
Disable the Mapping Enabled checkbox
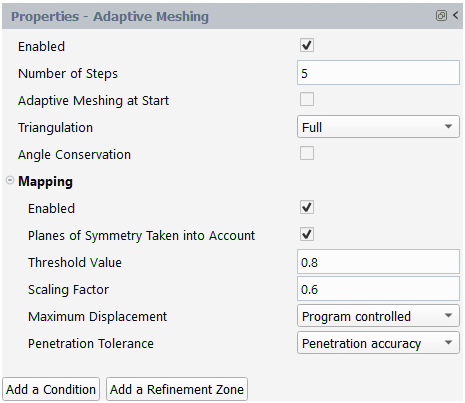(x=307, y=207)
